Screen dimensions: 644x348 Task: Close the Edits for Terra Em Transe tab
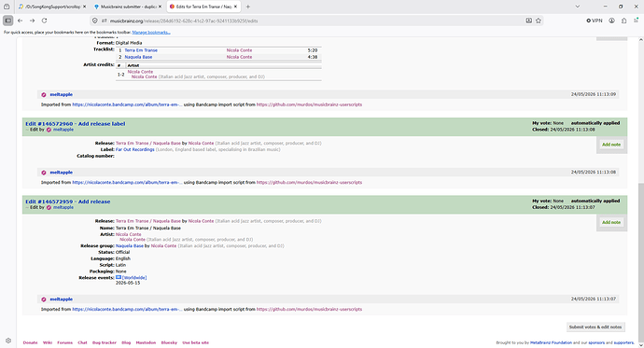(236, 7)
